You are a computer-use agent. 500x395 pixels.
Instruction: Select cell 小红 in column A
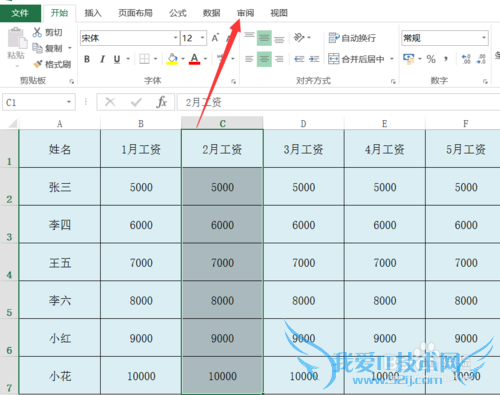coord(60,338)
